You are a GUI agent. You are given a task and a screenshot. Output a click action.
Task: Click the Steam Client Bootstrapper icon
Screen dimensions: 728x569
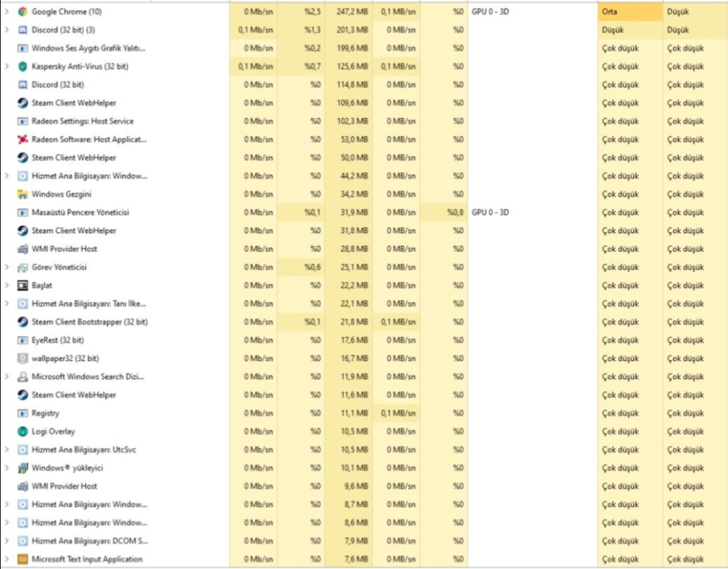click(x=23, y=322)
